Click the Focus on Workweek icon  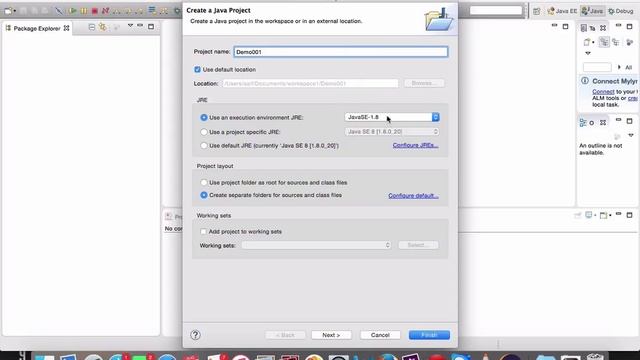click(629, 42)
